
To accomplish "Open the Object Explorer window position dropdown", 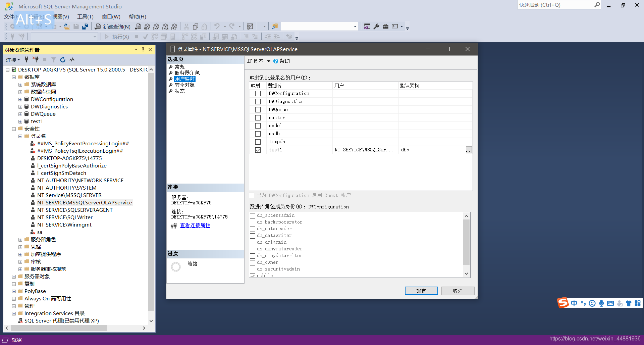I will [136, 50].
